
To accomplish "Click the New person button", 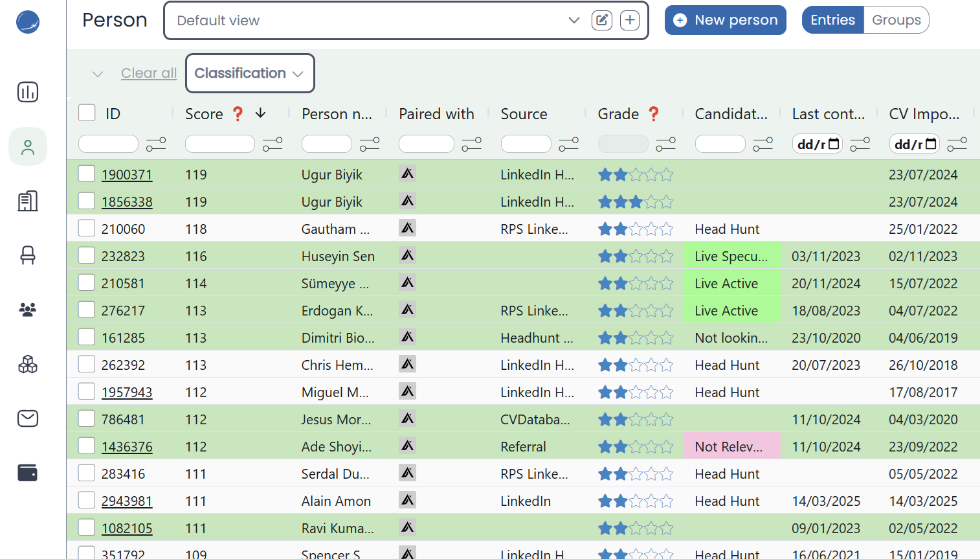I will [725, 20].
